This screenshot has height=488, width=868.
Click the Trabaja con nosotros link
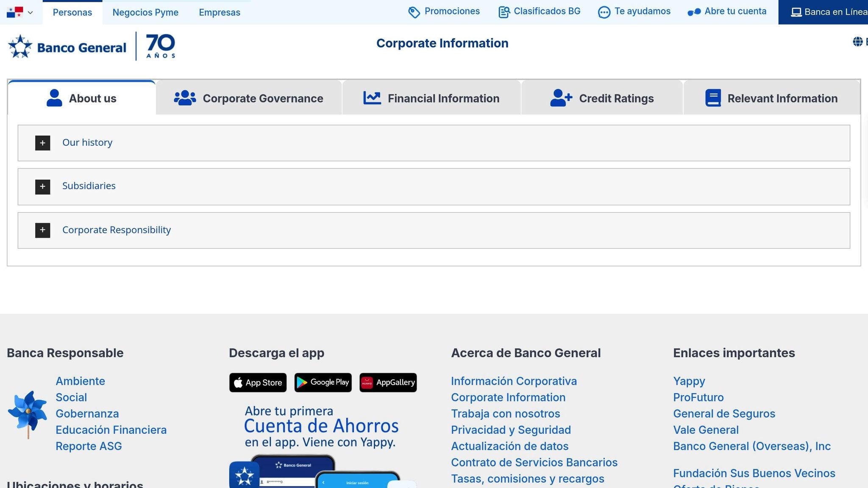coord(505,413)
